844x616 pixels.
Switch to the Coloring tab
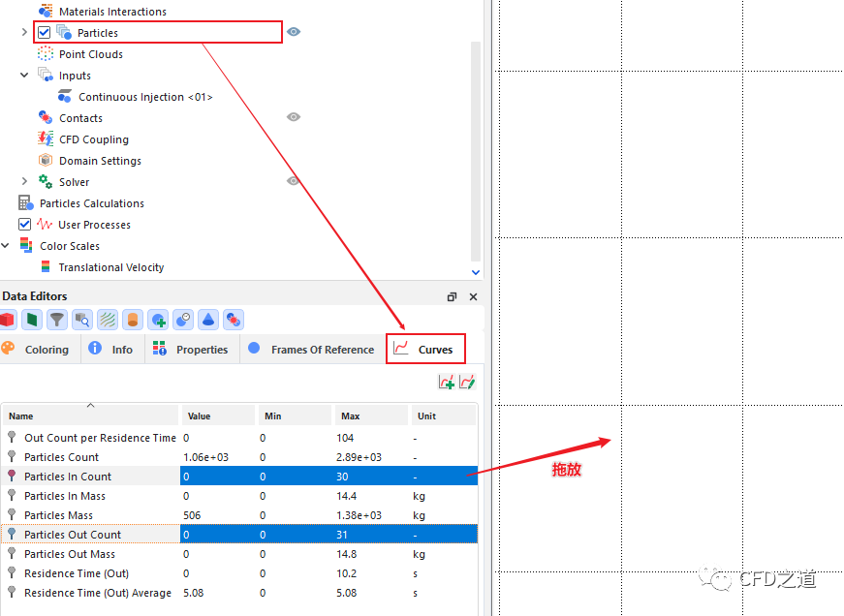pyautogui.click(x=37, y=350)
